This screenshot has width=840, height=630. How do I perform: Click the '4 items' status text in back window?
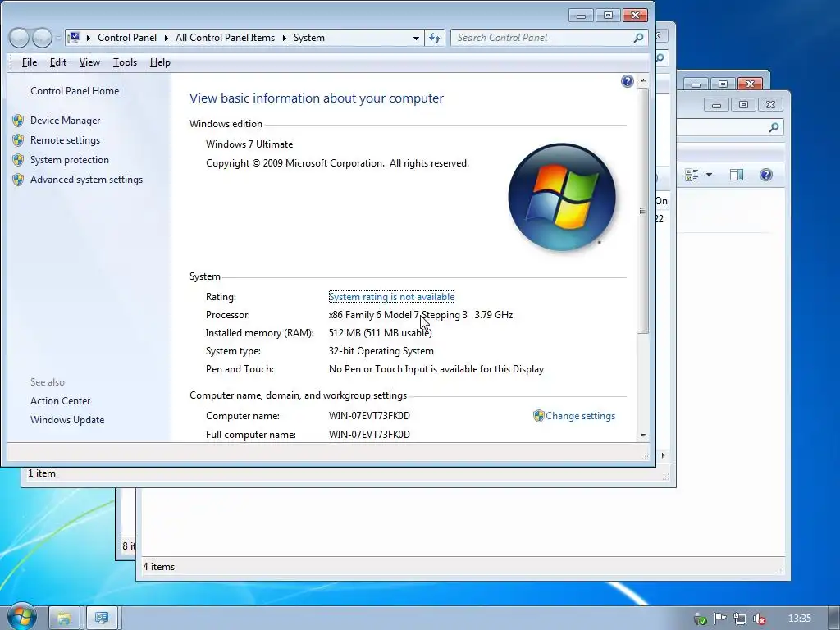click(158, 567)
